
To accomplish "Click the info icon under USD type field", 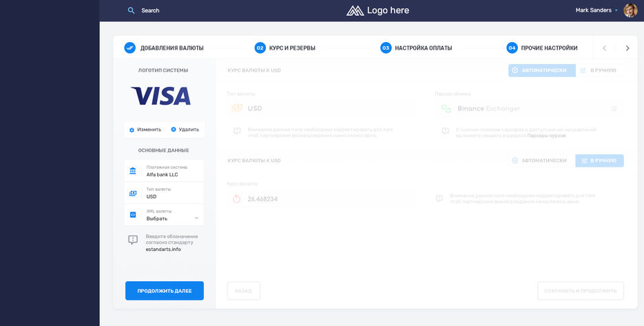I will (237, 131).
